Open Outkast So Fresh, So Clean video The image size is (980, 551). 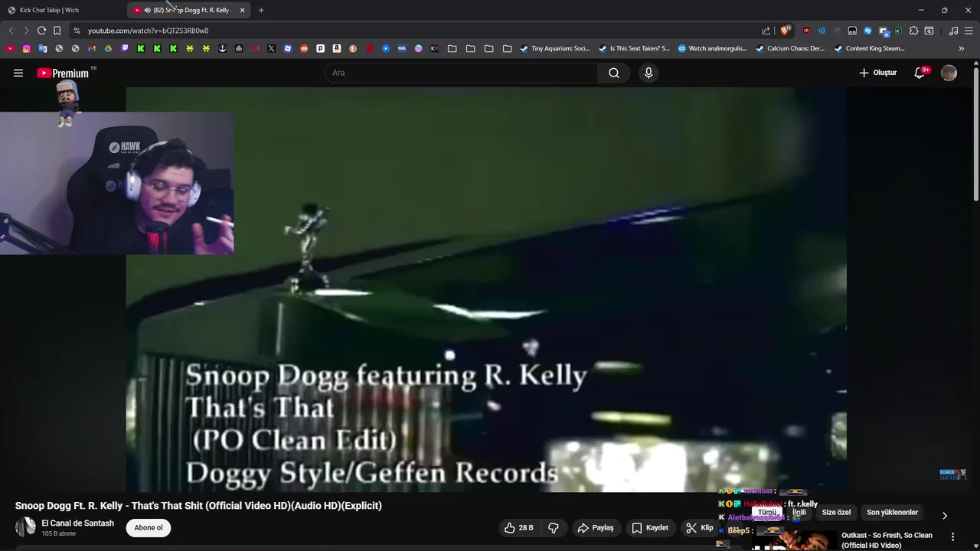(887, 540)
